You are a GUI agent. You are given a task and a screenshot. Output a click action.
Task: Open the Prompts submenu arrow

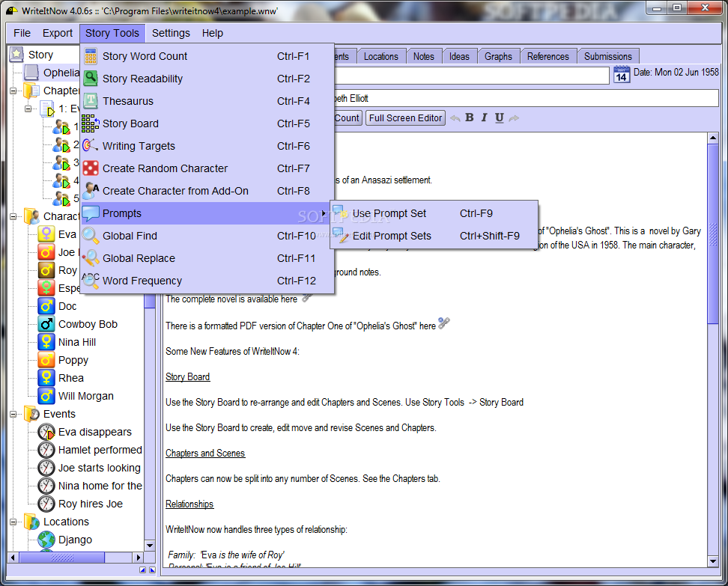pyautogui.click(x=324, y=213)
